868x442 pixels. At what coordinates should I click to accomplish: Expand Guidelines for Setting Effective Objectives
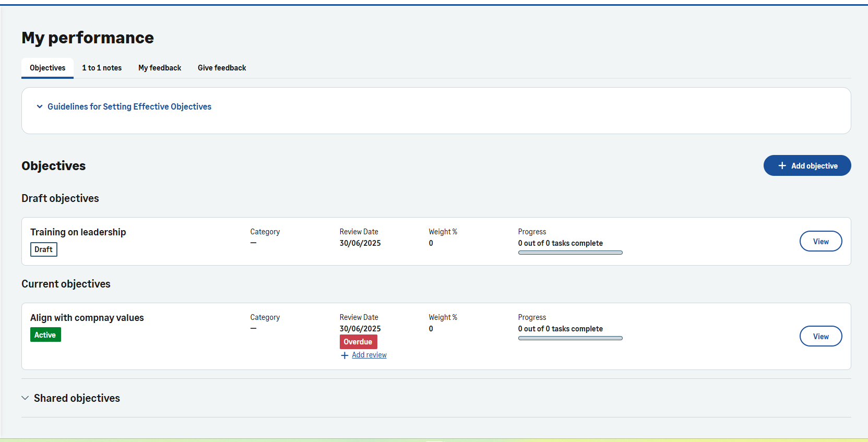(129, 106)
